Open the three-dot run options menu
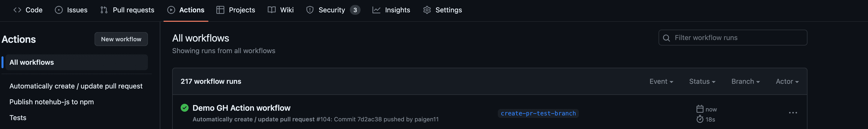Image resolution: width=868 pixels, height=129 pixels. pyautogui.click(x=793, y=113)
